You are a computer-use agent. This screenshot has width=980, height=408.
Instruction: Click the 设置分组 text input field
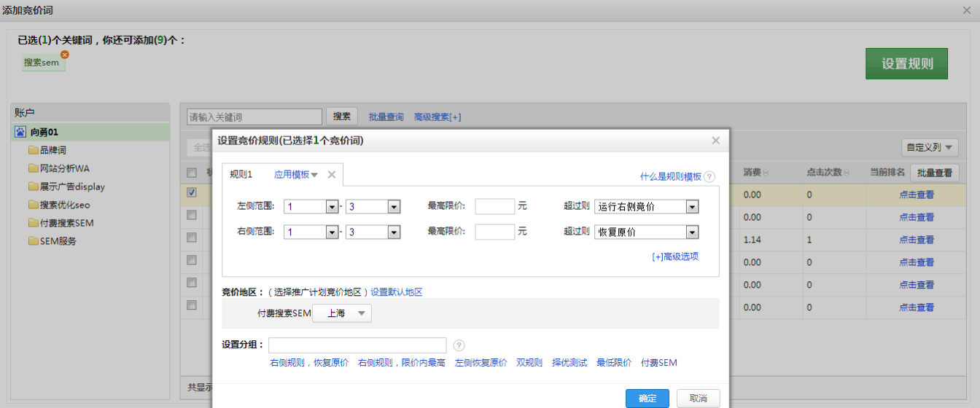pyautogui.click(x=357, y=345)
